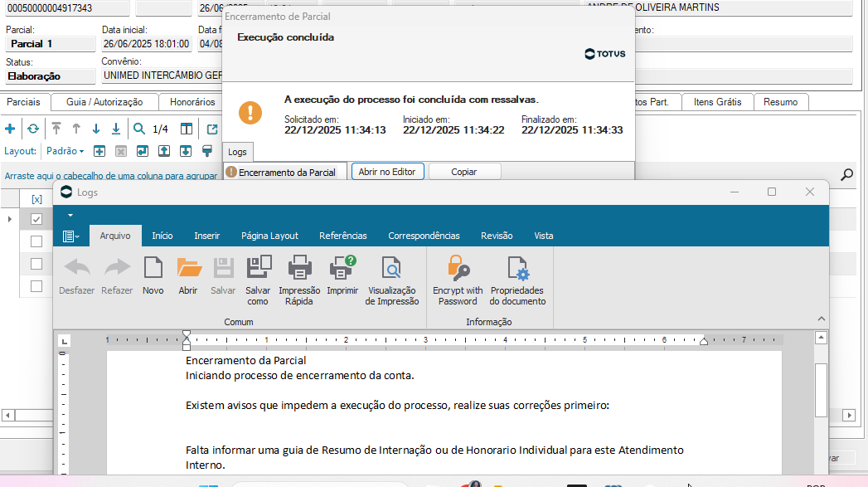Click the ruler tab-stop selector
The height and width of the screenshot is (487, 868).
click(x=64, y=341)
